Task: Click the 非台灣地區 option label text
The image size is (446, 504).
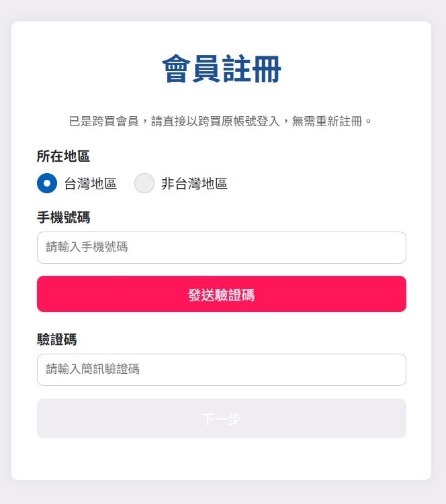Action: (194, 184)
